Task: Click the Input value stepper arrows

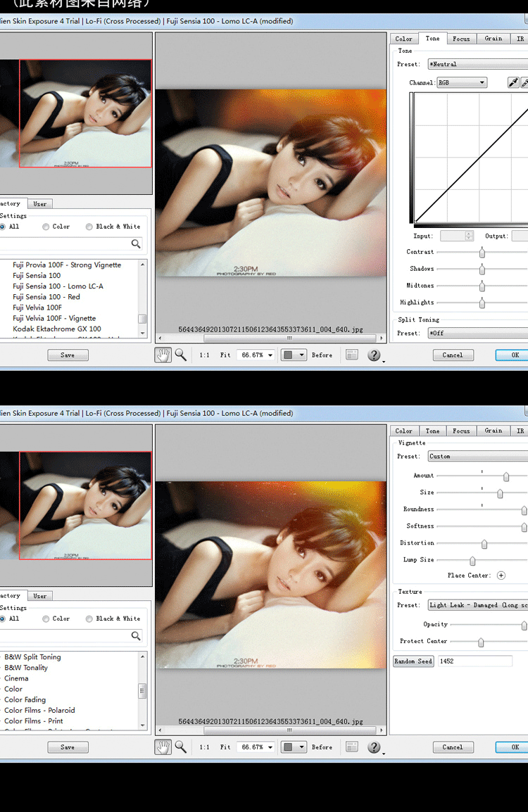Action: coord(469,236)
